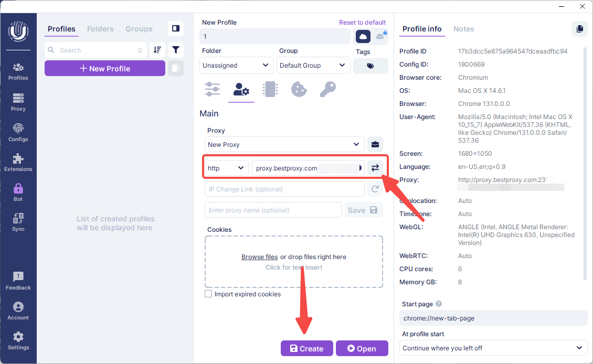Click the Create button
The width and height of the screenshot is (593, 364).
pyautogui.click(x=306, y=349)
